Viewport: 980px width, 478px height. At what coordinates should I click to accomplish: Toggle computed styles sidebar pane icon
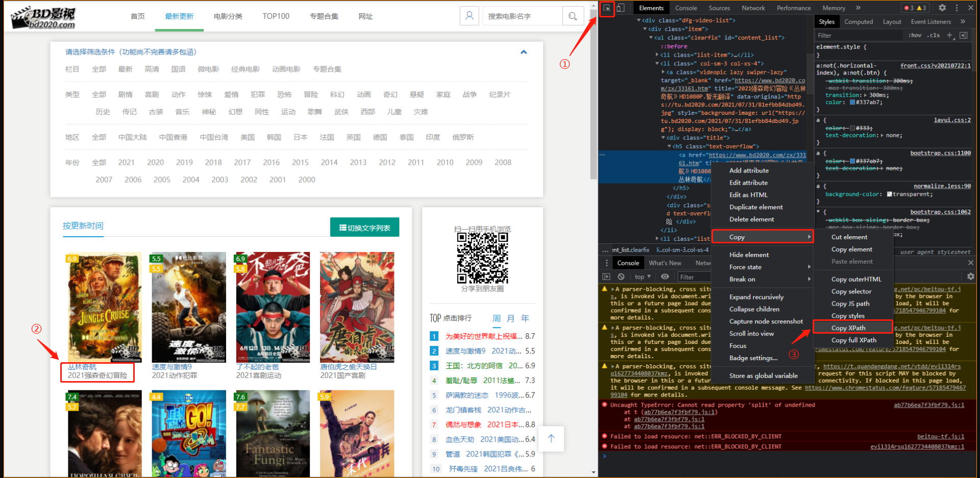964,35
